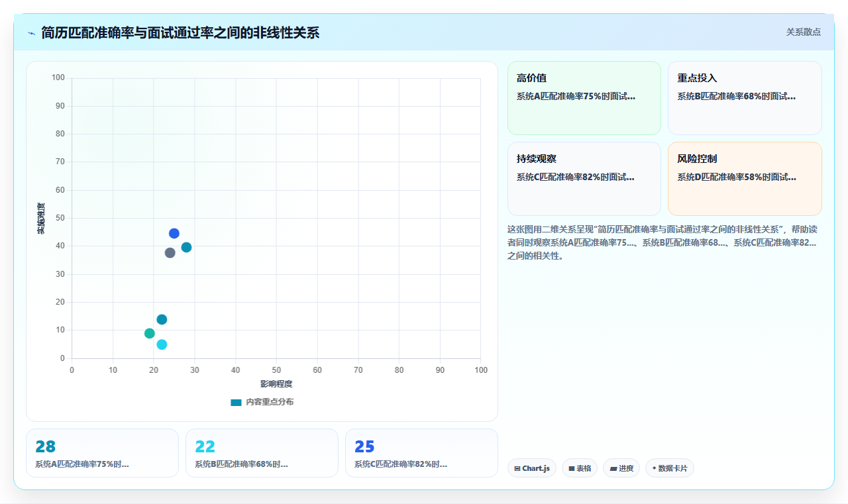Select the 数据卡片 tag
Screen dimensions: 848x504
pos(670,468)
